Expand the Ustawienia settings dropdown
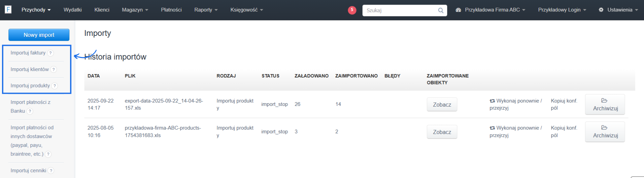The width and height of the screenshot is (644, 178). click(618, 10)
